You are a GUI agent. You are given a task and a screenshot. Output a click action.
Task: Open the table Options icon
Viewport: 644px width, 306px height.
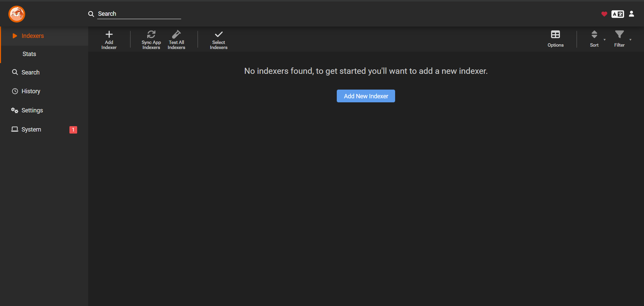click(555, 35)
